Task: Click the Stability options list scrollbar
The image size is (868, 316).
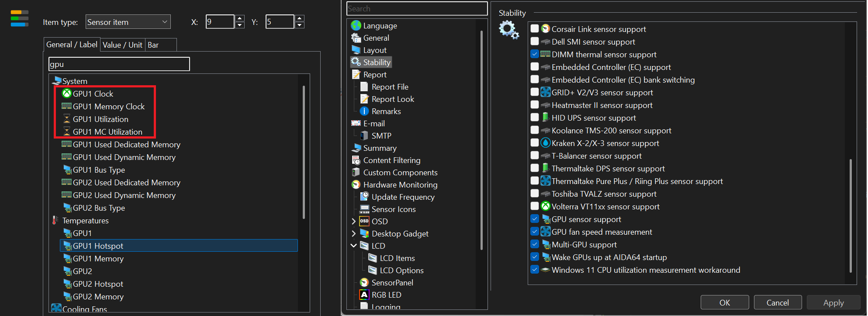Action: (x=851, y=216)
